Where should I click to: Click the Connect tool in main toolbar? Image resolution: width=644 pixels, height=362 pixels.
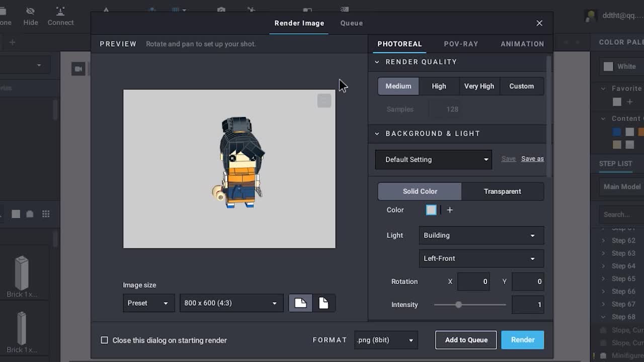tap(60, 17)
